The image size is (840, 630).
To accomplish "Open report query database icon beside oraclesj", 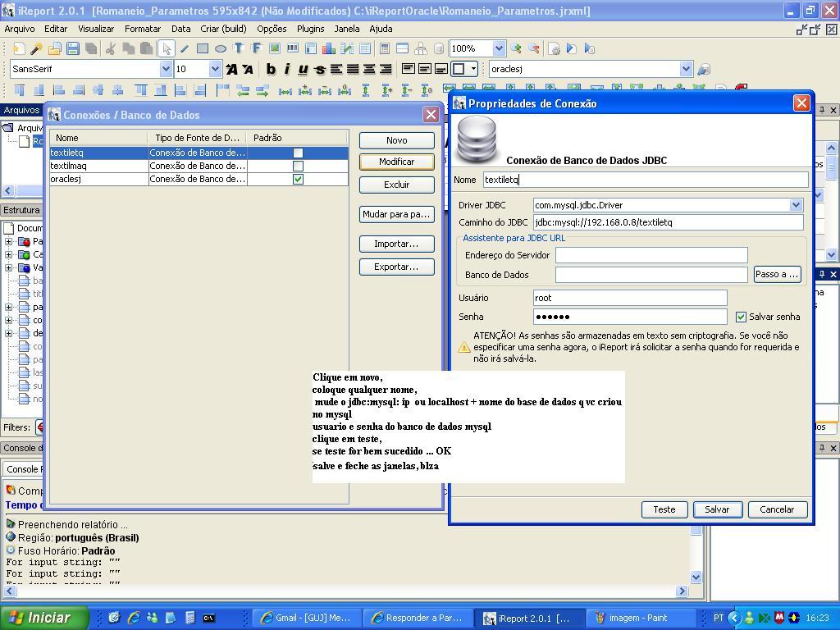I will [704, 69].
